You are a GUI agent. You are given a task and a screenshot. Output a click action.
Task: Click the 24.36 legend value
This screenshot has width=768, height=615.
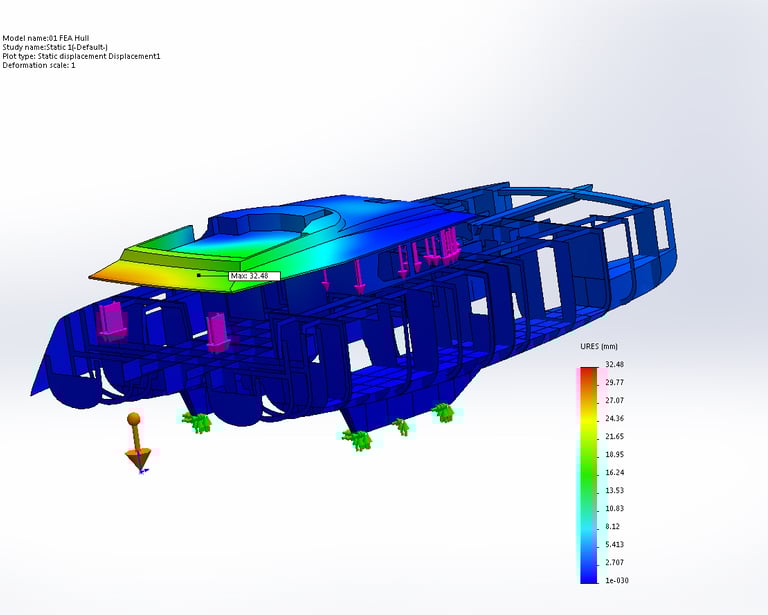point(614,419)
